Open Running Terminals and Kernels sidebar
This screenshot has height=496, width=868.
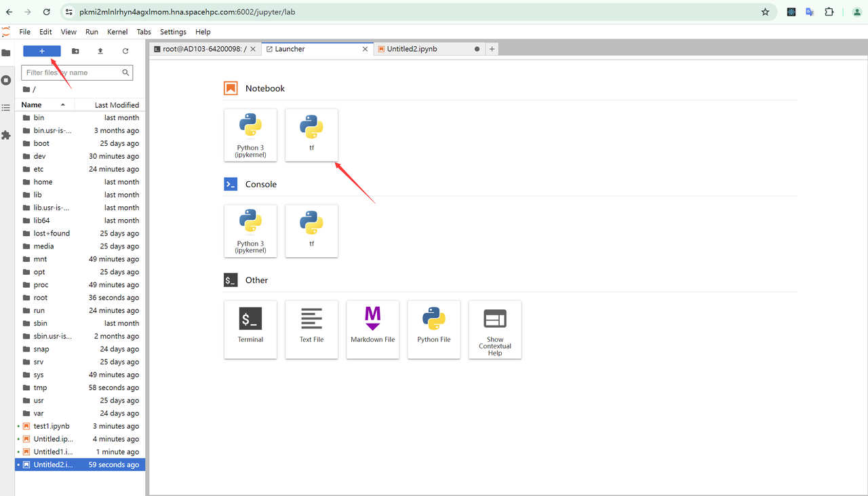click(6, 80)
